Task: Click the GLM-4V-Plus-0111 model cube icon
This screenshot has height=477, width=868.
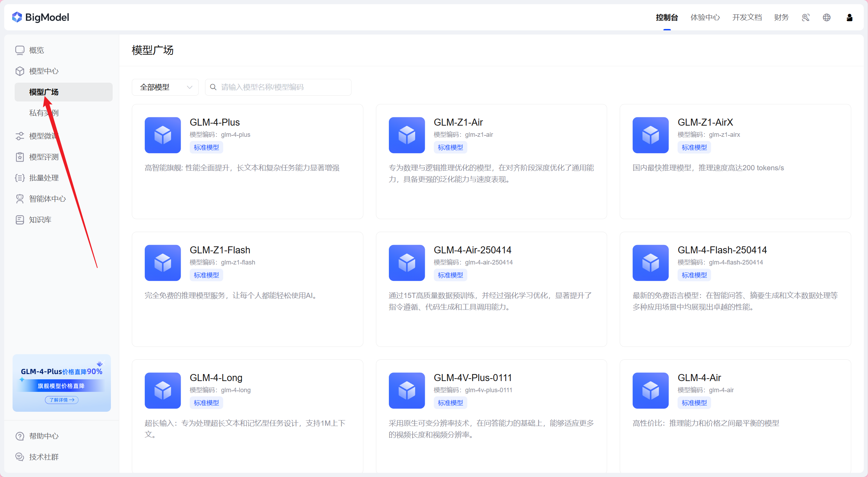Action: tap(407, 390)
